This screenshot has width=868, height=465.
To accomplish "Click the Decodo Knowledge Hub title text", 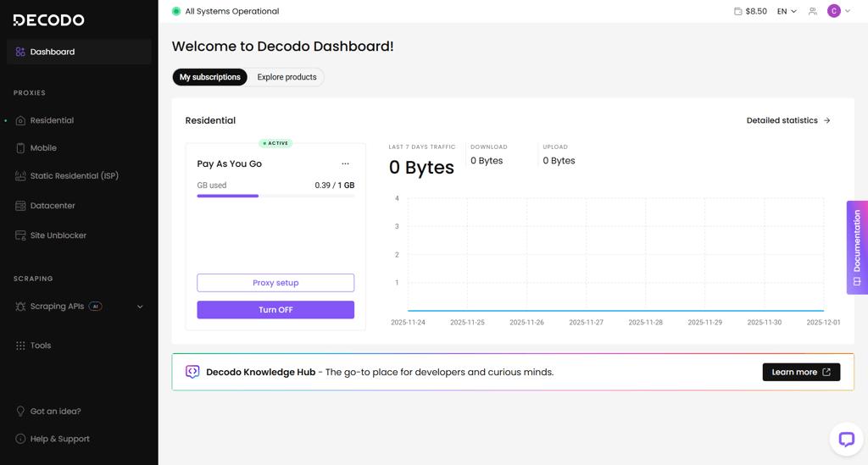I will point(261,372).
